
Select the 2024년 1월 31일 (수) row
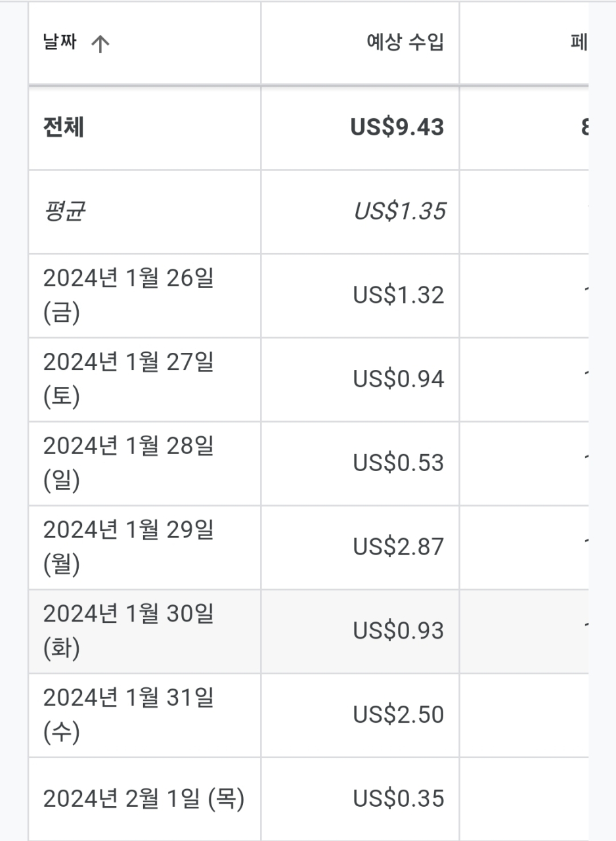tap(129, 715)
